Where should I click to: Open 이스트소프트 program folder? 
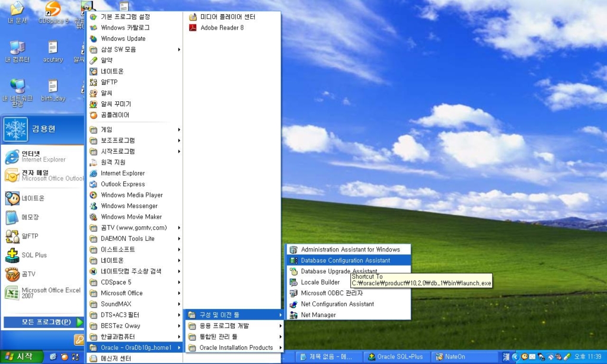pyautogui.click(x=134, y=250)
